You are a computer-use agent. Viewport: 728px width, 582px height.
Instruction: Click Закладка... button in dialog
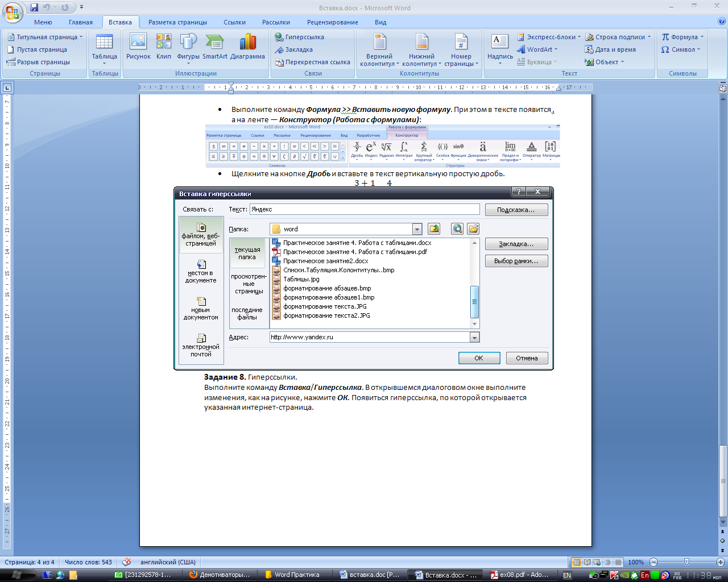pos(516,244)
